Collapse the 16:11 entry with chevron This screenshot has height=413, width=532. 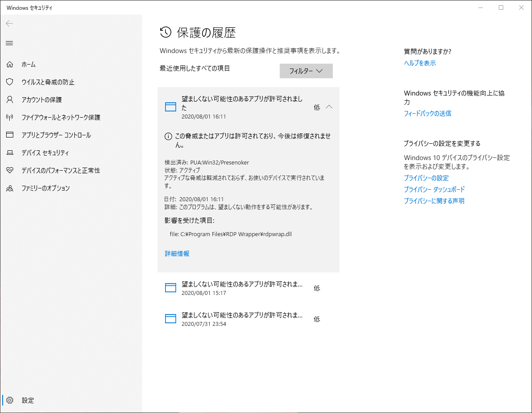(329, 107)
